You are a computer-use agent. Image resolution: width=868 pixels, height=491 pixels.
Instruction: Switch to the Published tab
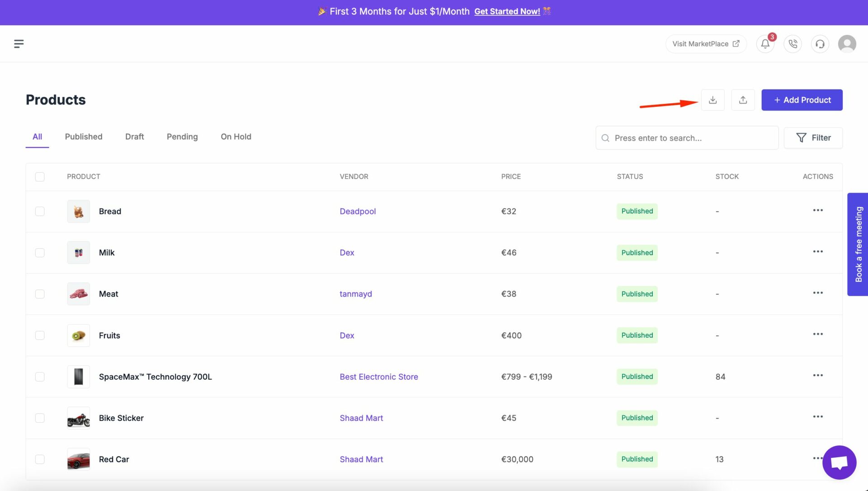(x=84, y=137)
